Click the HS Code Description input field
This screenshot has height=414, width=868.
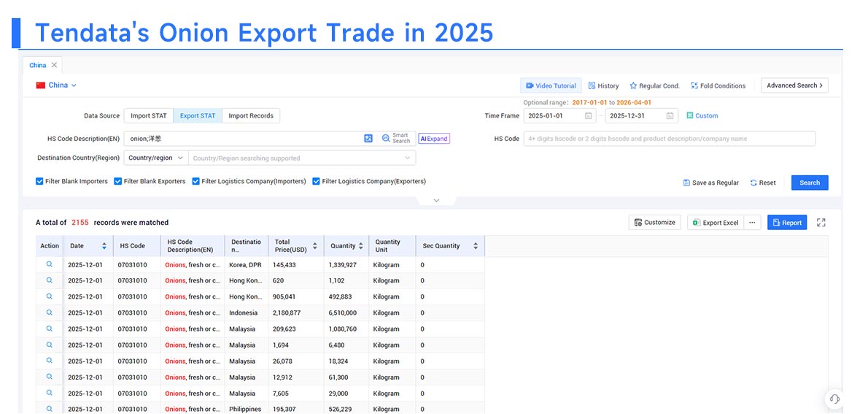pyautogui.click(x=244, y=139)
